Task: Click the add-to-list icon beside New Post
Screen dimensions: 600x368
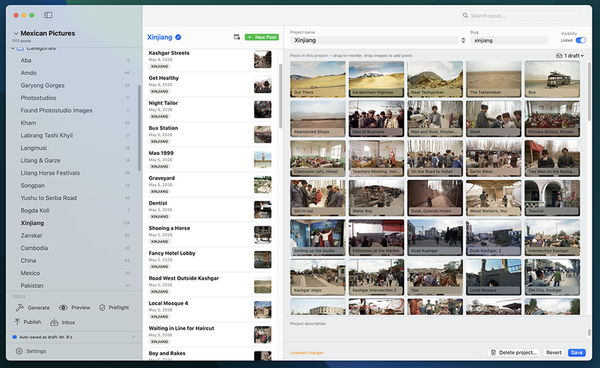Action: pos(237,37)
